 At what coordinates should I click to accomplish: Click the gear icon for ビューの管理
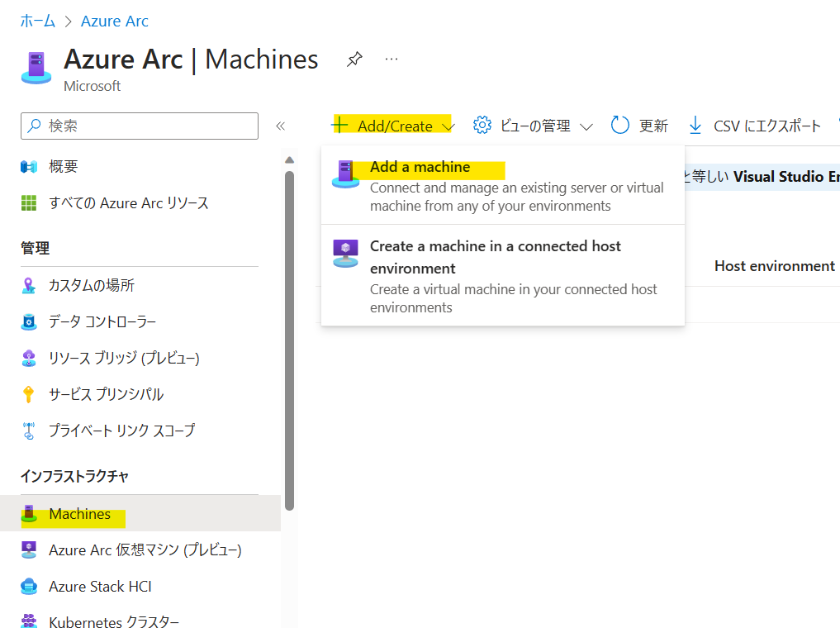[x=482, y=125]
